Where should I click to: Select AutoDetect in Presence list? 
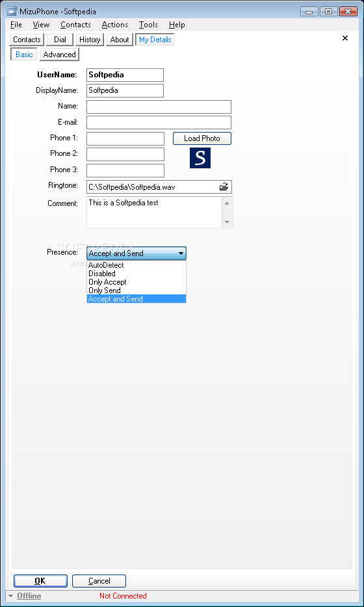tap(136, 265)
